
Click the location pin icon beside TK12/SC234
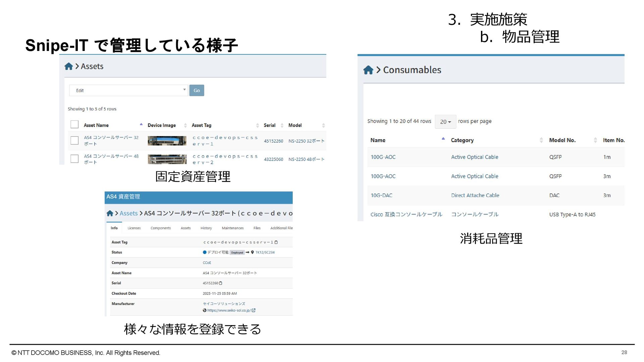pos(252,252)
